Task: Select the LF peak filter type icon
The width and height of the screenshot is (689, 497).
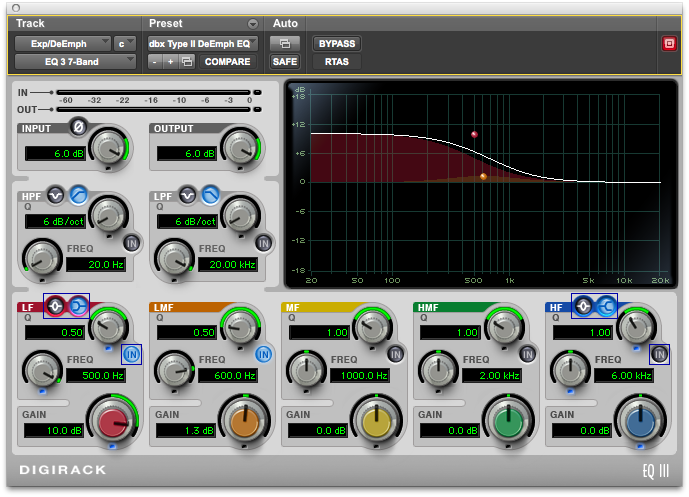Action: 55,306
